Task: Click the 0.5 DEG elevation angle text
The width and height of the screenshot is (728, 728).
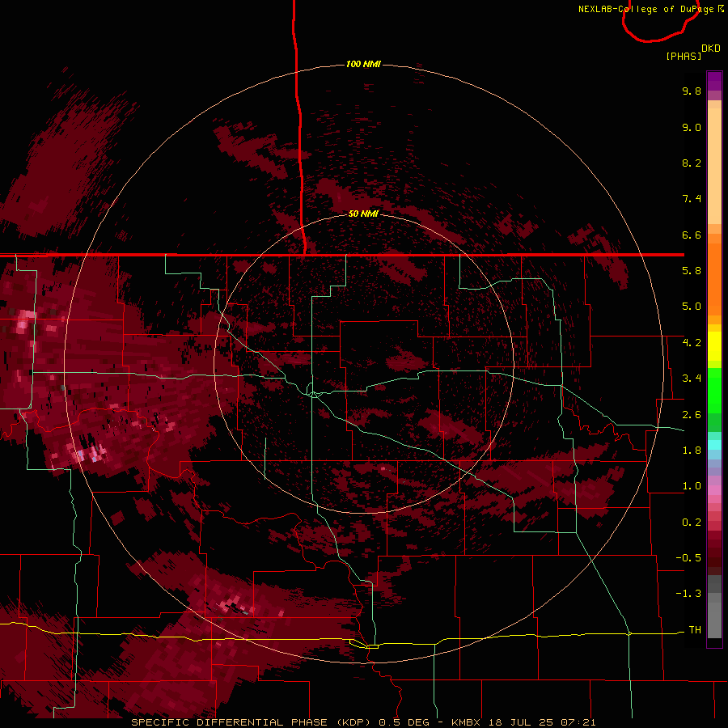Action: point(404,722)
